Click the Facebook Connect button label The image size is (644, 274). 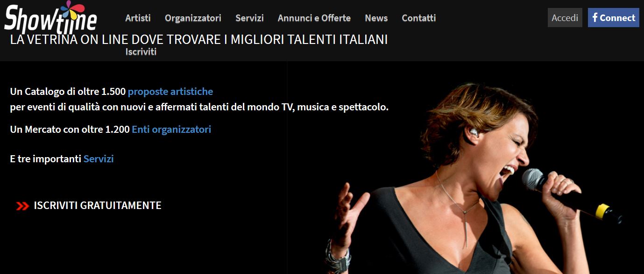pos(617,18)
